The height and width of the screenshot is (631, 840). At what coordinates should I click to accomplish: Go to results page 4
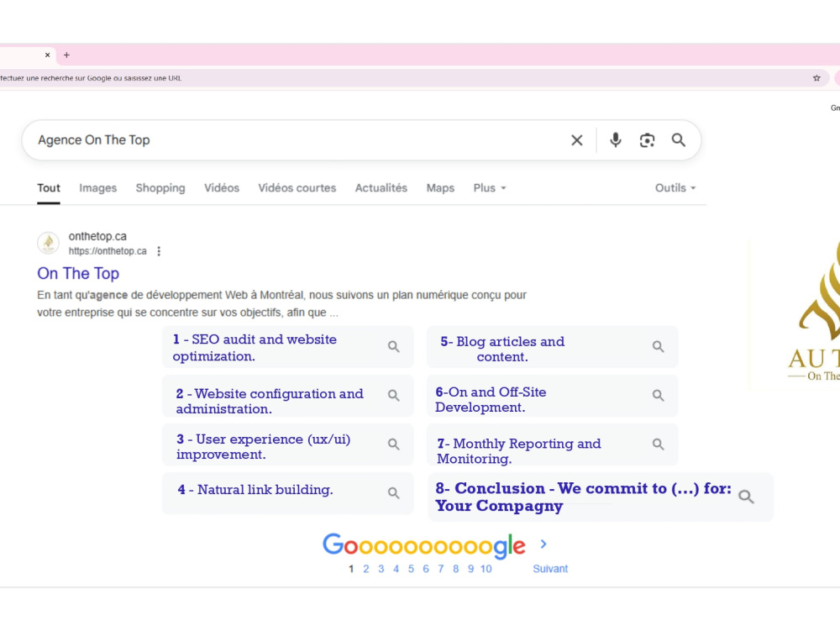tap(396, 569)
